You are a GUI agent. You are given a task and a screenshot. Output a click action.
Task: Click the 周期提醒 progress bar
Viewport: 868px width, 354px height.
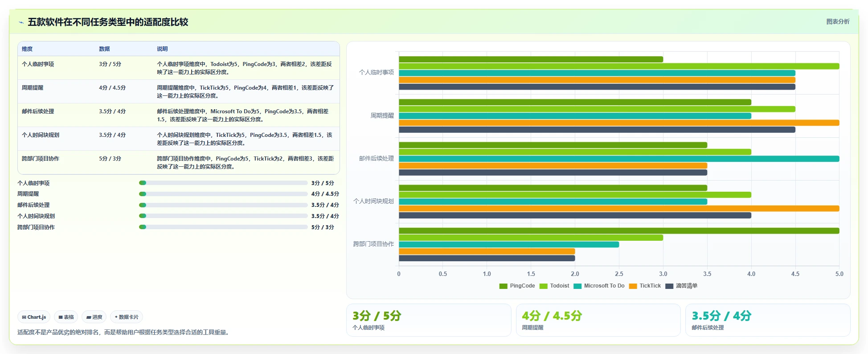click(x=223, y=194)
